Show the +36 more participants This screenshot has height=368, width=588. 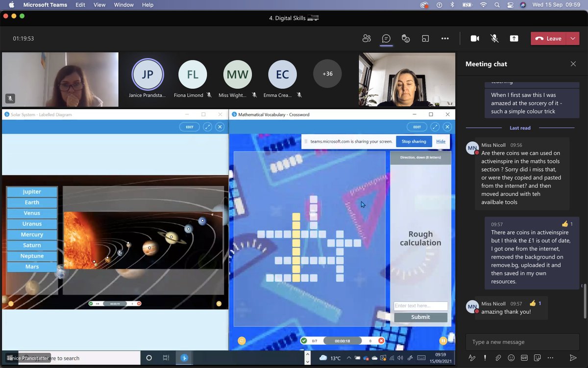[x=327, y=74]
